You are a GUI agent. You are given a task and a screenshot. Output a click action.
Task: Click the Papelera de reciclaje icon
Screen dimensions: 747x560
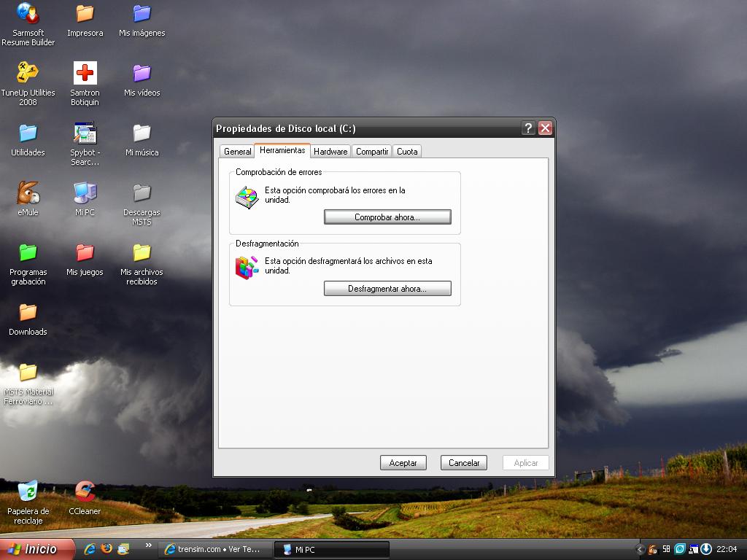[x=28, y=492]
